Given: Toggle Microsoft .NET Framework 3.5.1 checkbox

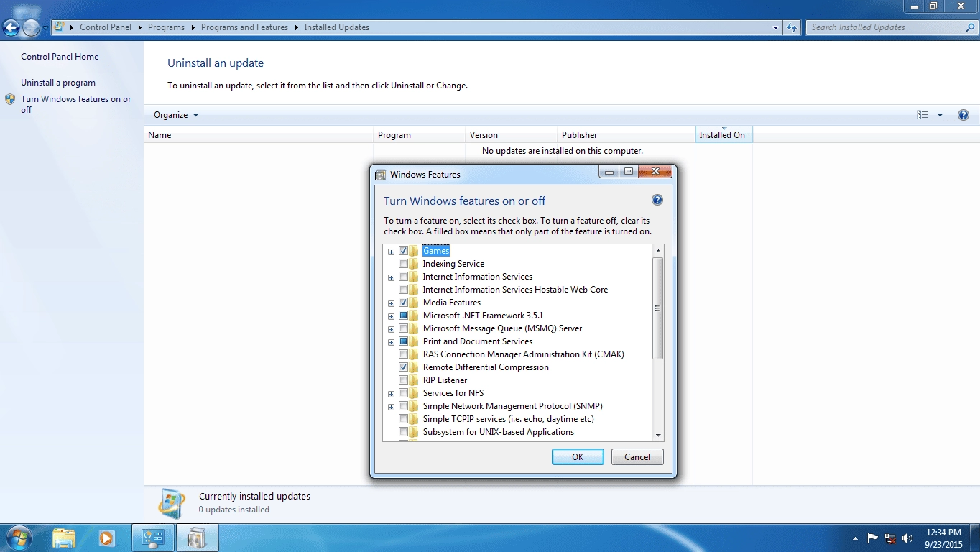Looking at the screenshot, I should point(403,316).
